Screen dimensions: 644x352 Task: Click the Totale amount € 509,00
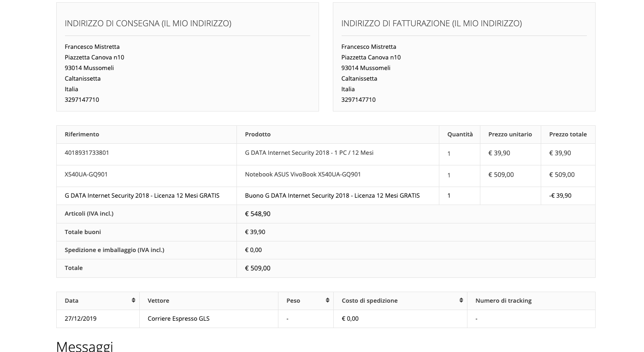click(x=258, y=268)
